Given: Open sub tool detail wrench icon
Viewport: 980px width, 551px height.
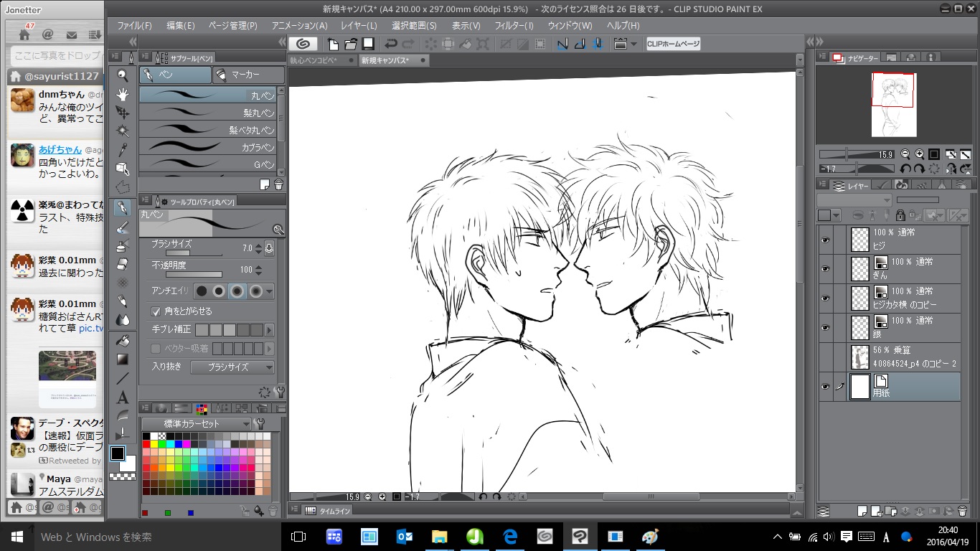Looking at the screenshot, I should (x=279, y=392).
